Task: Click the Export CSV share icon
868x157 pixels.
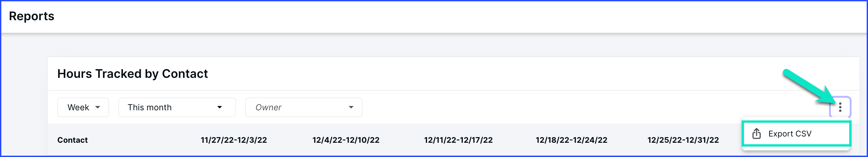Action: (756, 133)
